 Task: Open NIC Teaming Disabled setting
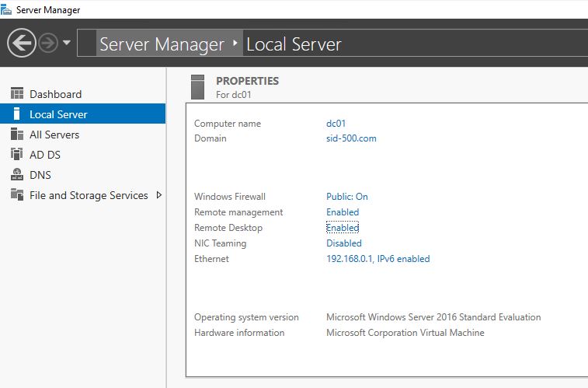coord(344,243)
